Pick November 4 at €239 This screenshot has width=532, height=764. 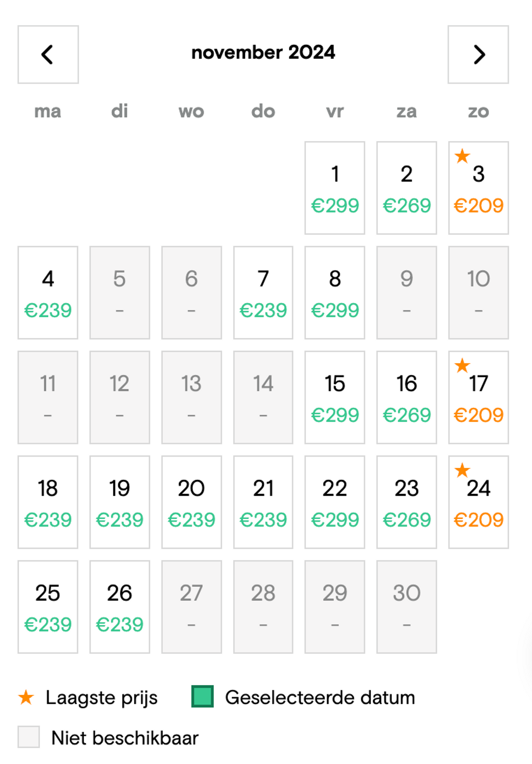click(48, 293)
